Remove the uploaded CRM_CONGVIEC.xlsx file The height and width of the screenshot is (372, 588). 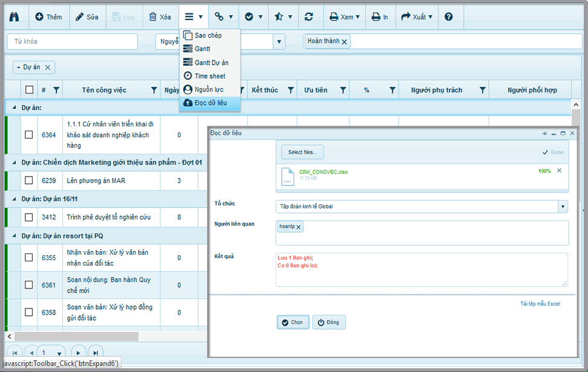point(559,171)
